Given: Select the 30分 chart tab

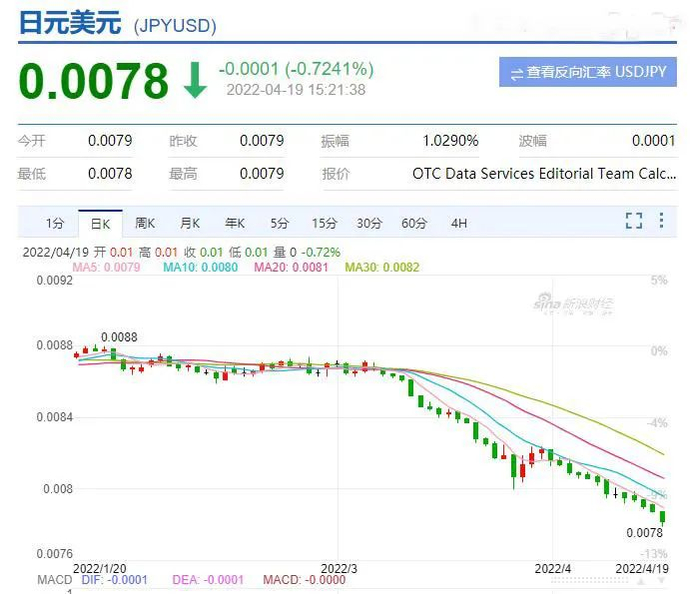Looking at the screenshot, I should 369,223.
